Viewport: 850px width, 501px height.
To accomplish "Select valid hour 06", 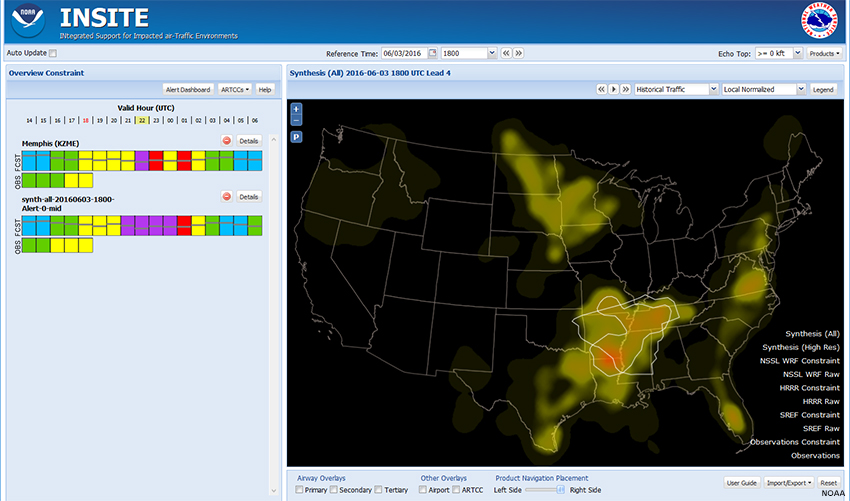I will click(x=255, y=120).
